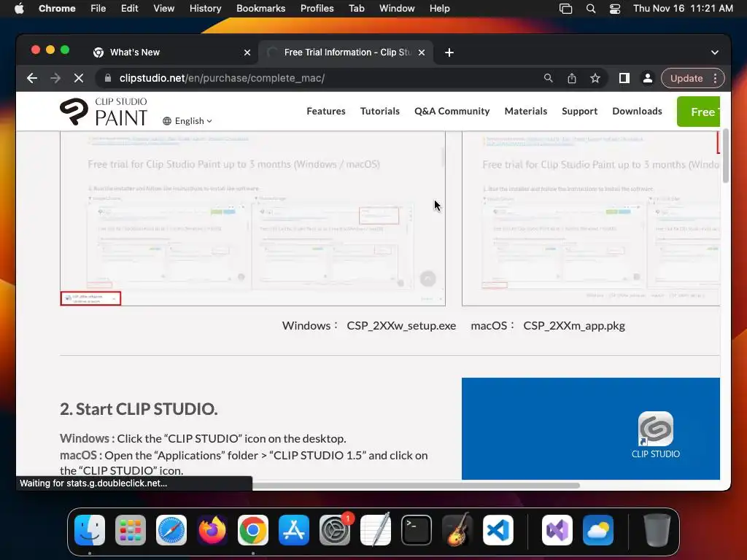Screen dimensions: 747x560
Task: Click the vertical page scrollbar
Action: pyautogui.click(x=726, y=156)
